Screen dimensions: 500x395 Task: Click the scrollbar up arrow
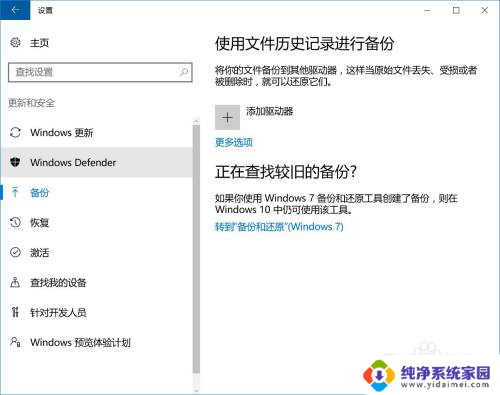click(x=196, y=120)
